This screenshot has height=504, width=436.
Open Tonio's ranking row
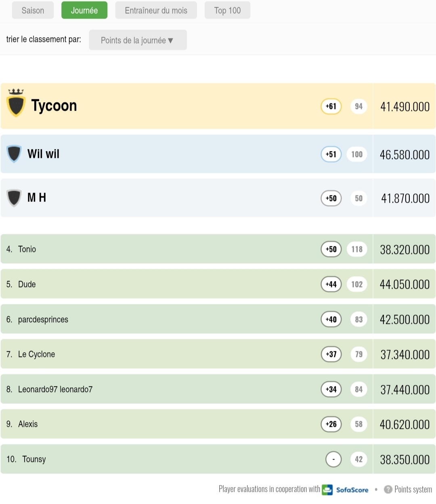(x=161, y=249)
